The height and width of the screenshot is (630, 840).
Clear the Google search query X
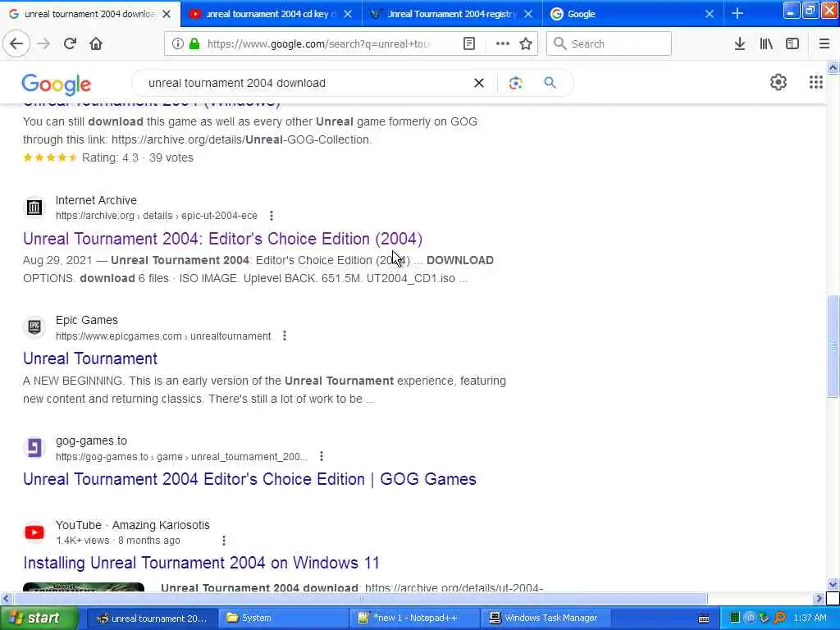click(x=479, y=83)
